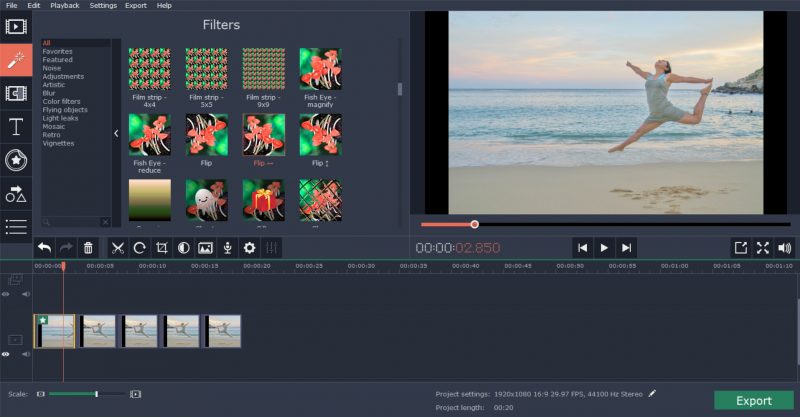Toggle visibility eye of the main video track
Image resolution: width=800 pixels, height=417 pixels.
click(x=6, y=354)
